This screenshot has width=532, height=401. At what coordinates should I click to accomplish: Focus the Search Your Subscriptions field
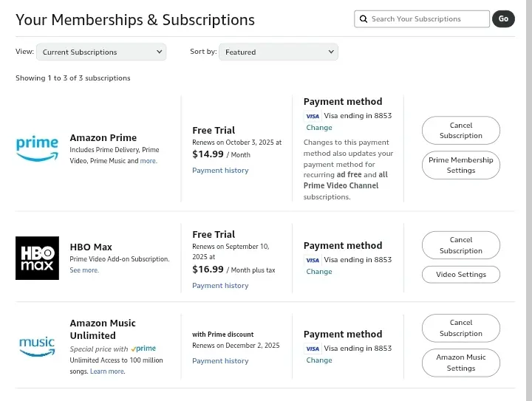(422, 19)
